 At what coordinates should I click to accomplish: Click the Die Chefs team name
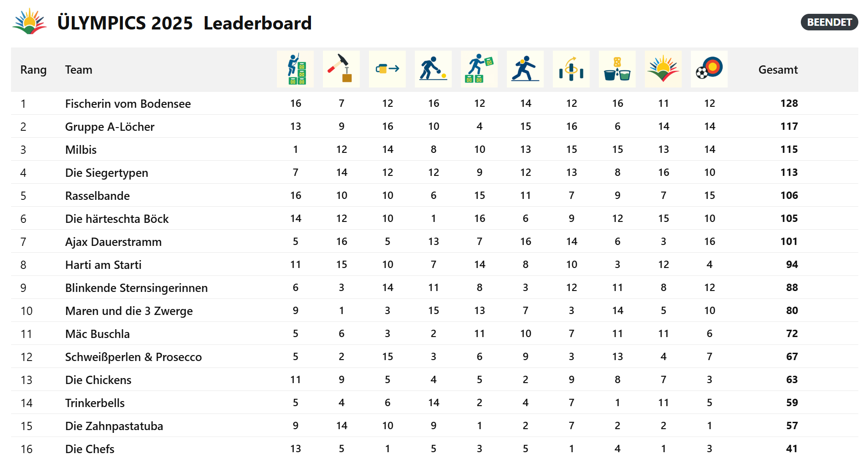pos(90,449)
